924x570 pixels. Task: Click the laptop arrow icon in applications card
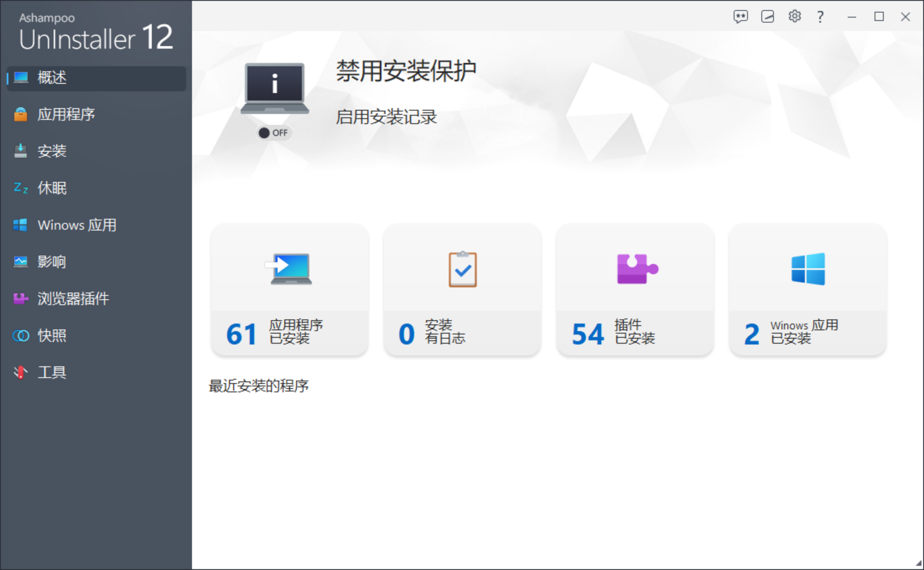(x=289, y=269)
